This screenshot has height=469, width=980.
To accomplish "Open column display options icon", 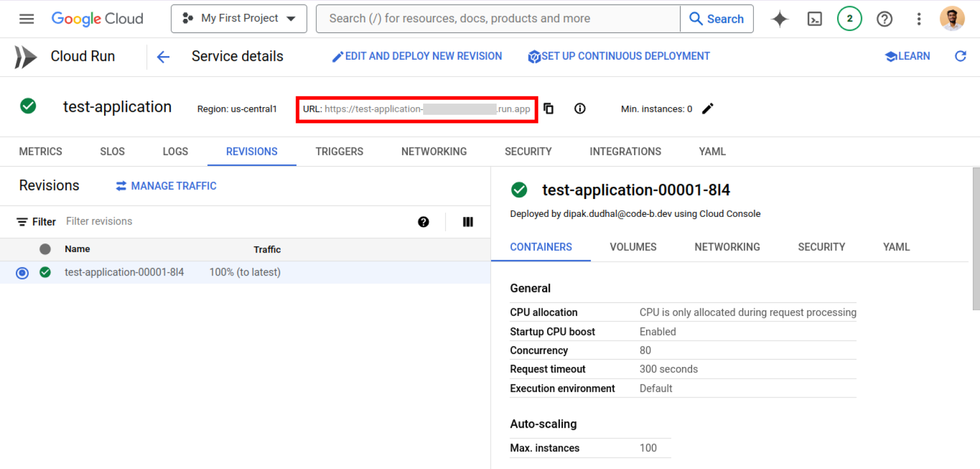I will (468, 221).
